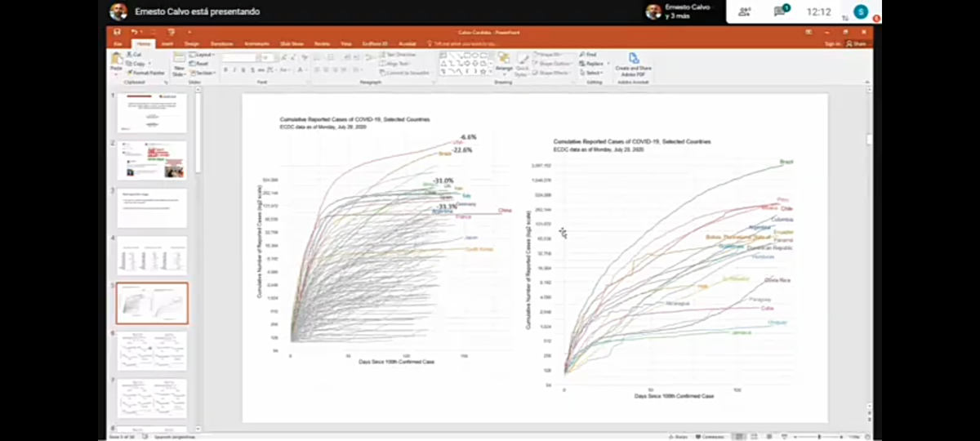980x441 pixels.
Task: Select slide 7 thumbnail
Action: coord(152,398)
